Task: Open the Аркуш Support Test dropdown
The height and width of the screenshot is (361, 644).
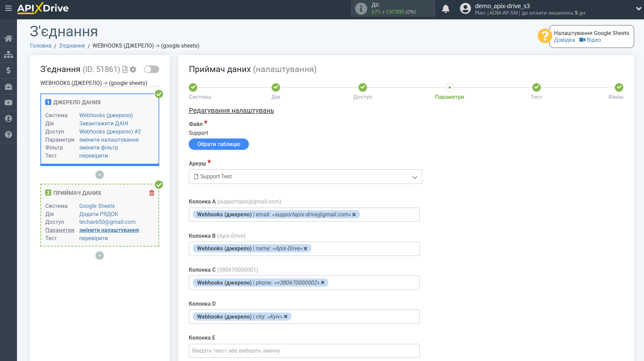Action: 306,177
